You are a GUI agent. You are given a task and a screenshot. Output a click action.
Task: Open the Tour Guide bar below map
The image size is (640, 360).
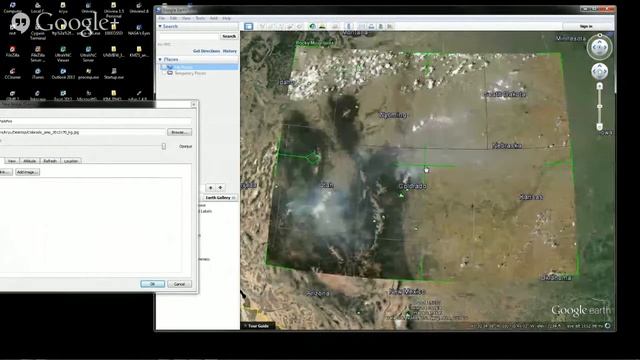(x=258, y=326)
